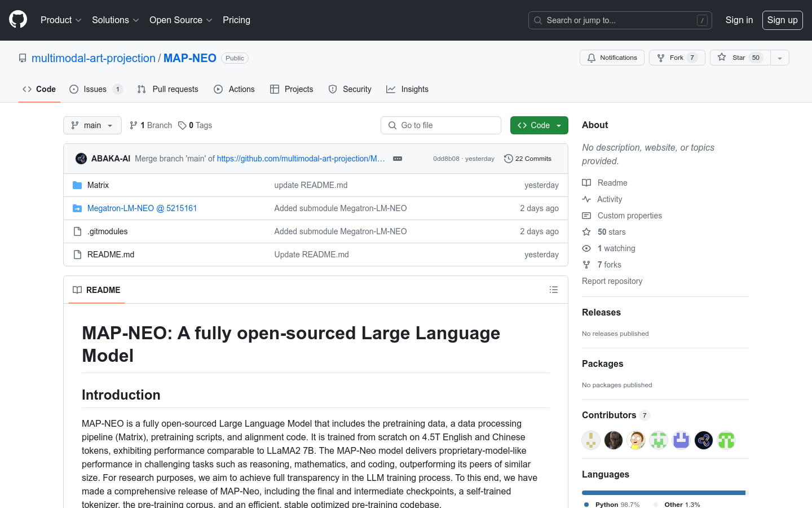Screen dimensions: 812x508
Task: Click the Sign up button
Action: click(x=782, y=20)
